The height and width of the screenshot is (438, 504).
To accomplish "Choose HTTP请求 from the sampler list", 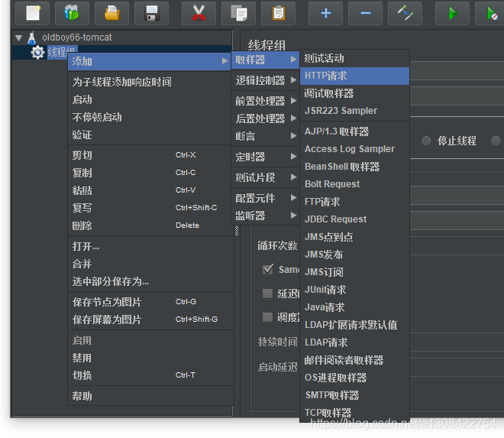I will pyautogui.click(x=354, y=76).
